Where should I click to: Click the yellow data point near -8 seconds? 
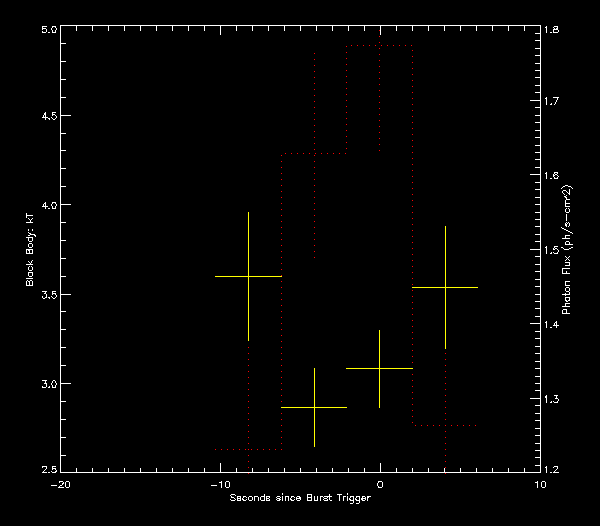point(248,276)
